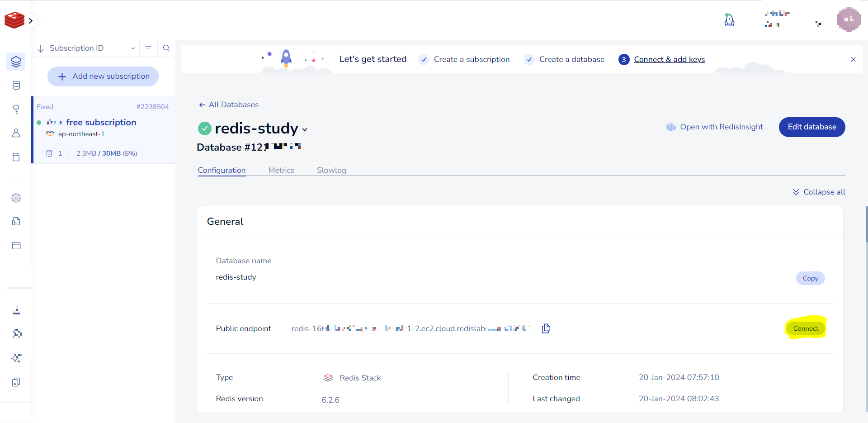Viewport: 868px width, 423px height.
Task: Open the Account Settings gear icon
Action: (16, 198)
